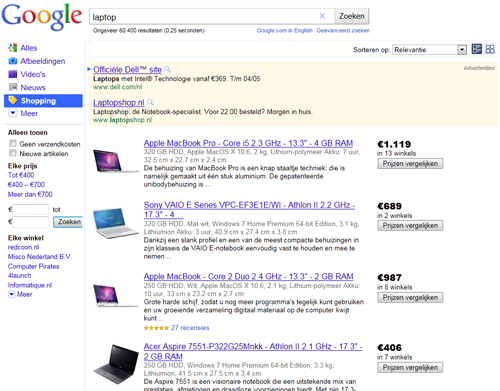Click the Video's film icon
Viewport: 500px width, 391px height.
[x=13, y=74]
